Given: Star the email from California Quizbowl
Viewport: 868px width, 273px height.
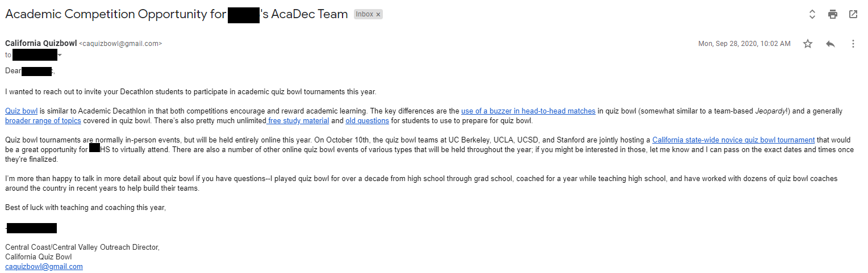Looking at the screenshot, I should click(x=808, y=44).
